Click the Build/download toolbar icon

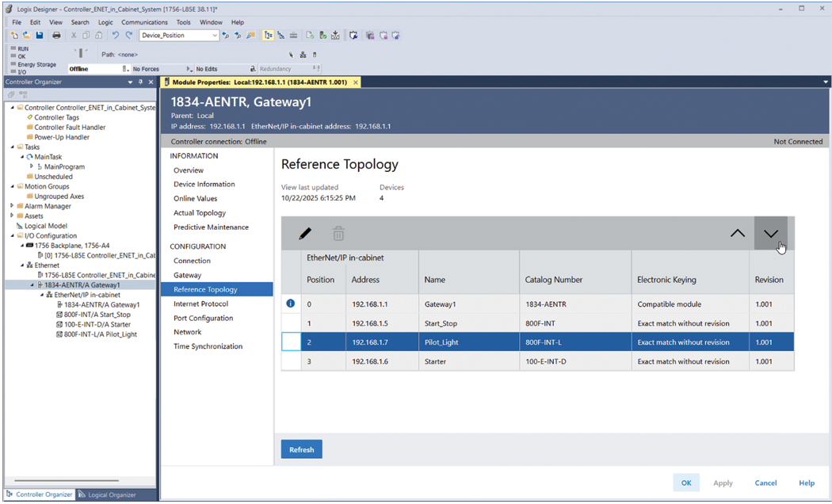tap(335, 36)
